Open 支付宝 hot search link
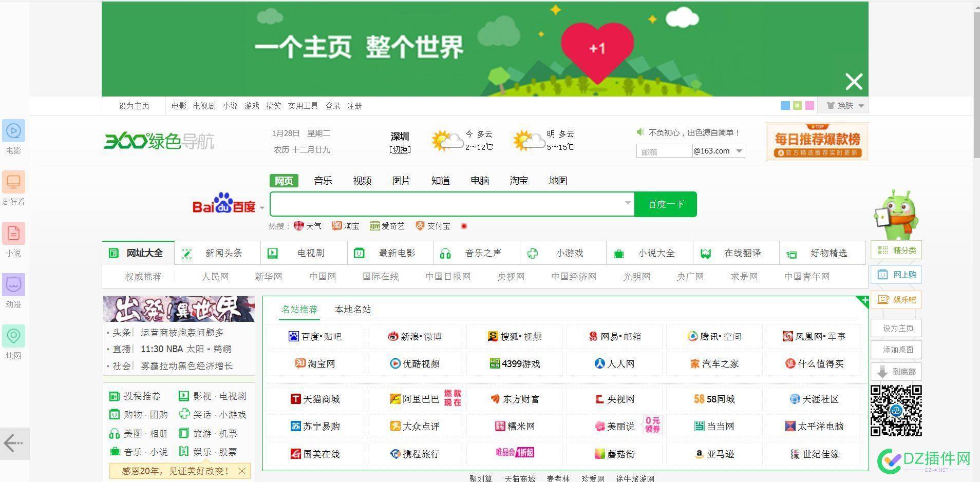This screenshot has width=980, height=482. coord(433,226)
